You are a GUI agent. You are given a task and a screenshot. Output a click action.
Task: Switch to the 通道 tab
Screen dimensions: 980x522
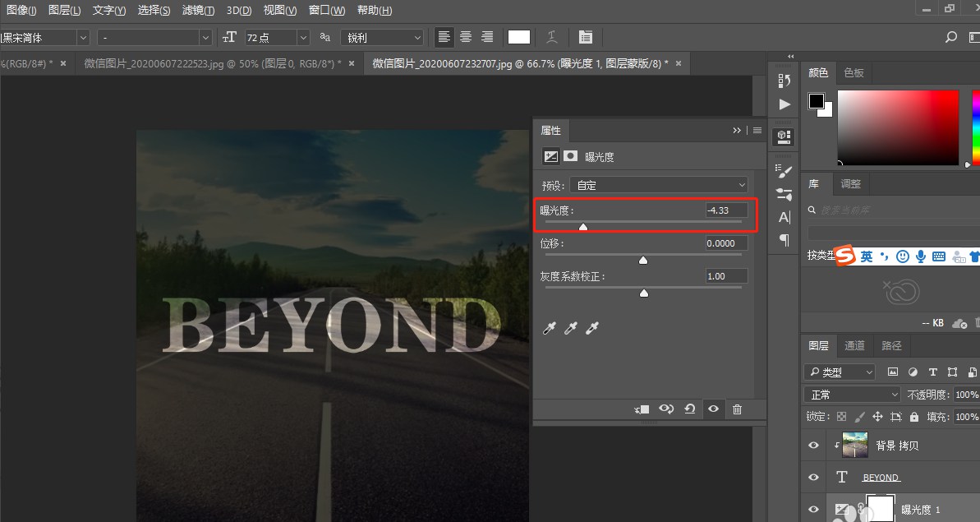click(854, 345)
